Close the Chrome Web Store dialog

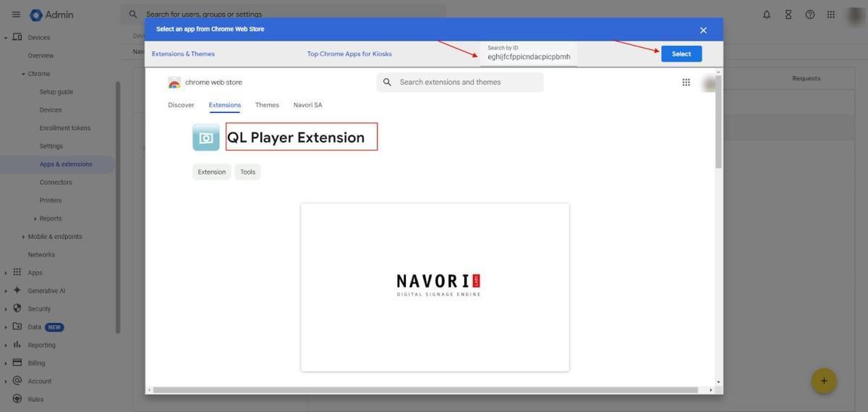click(703, 30)
